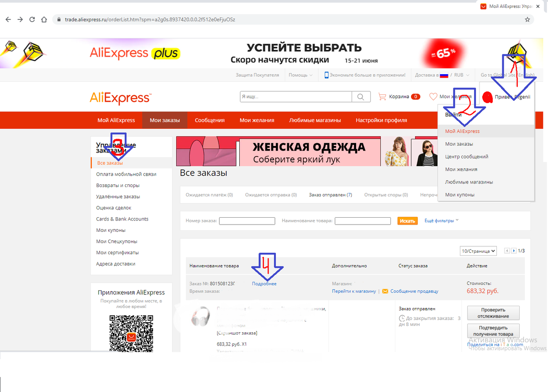Click Выйти in account dropdown menu

[x=453, y=115]
